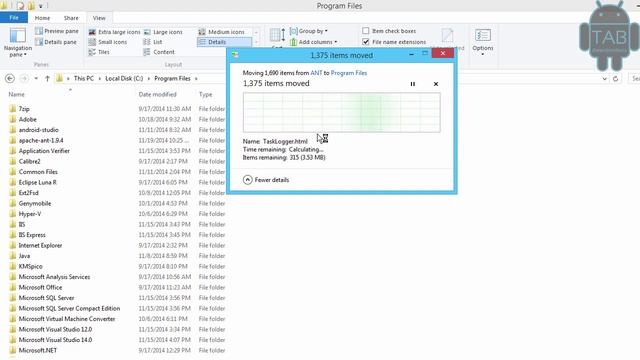Expand the Program Files breadcrumb arrow

[x=196, y=79]
